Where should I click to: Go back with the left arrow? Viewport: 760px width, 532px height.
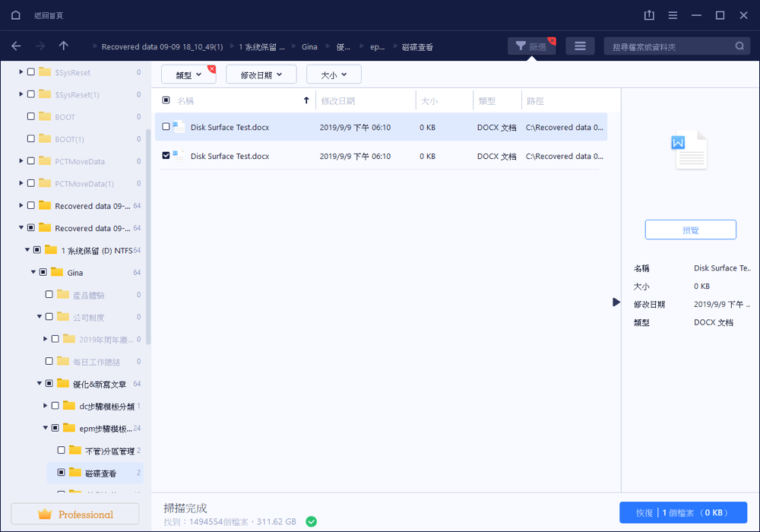tap(16, 46)
